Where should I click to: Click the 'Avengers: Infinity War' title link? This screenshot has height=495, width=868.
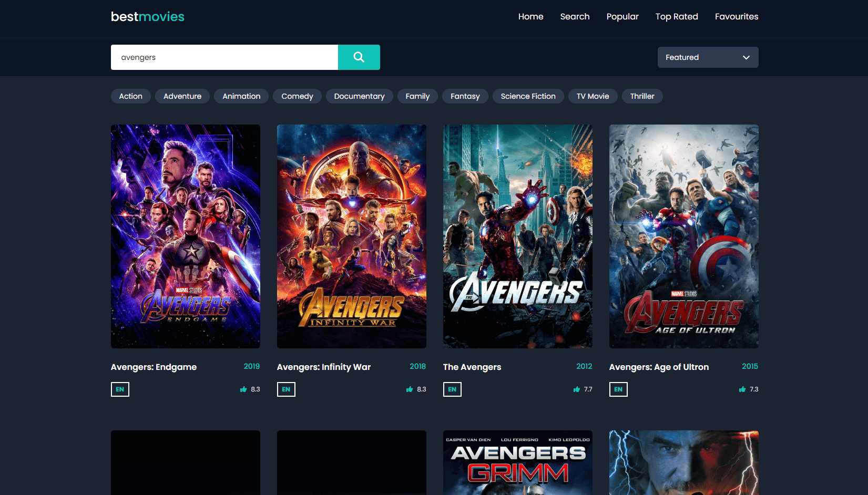point(324,367)
